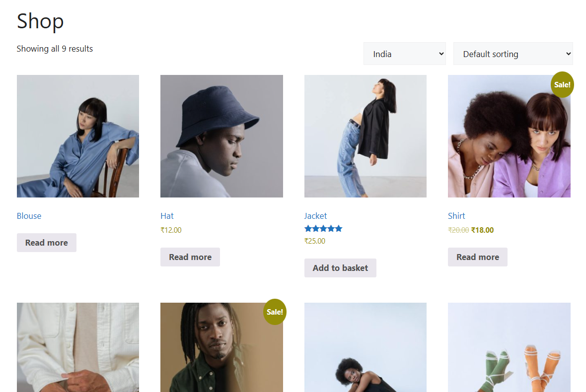
Task: Open the green and orange socks thumbnail
Action: click(x=509, y=347)
